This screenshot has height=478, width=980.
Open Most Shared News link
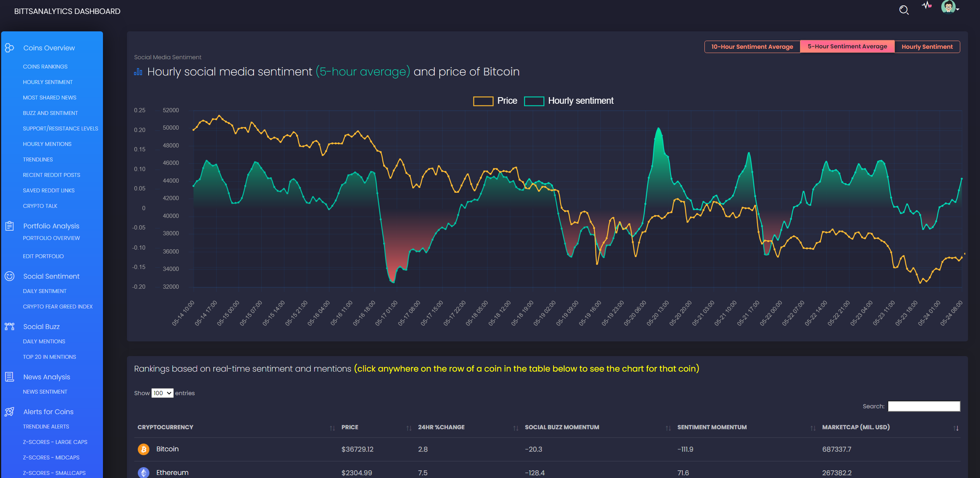50,98
